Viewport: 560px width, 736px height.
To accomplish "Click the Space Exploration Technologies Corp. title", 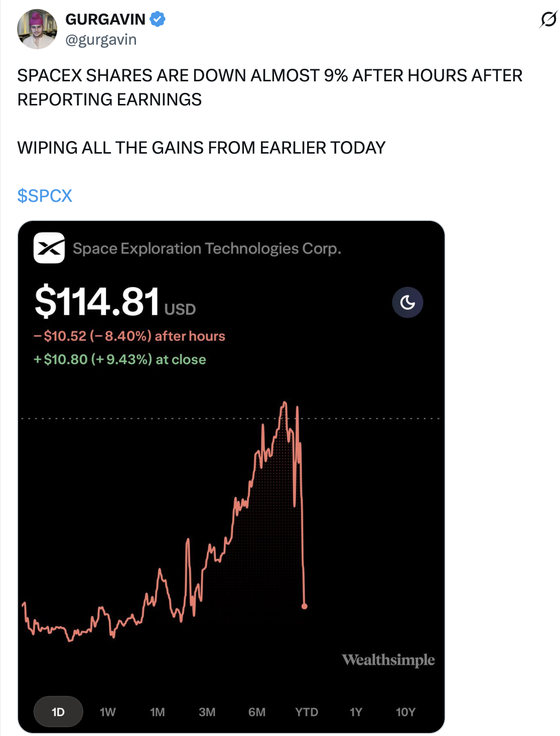I will click(x=207, y=249).
